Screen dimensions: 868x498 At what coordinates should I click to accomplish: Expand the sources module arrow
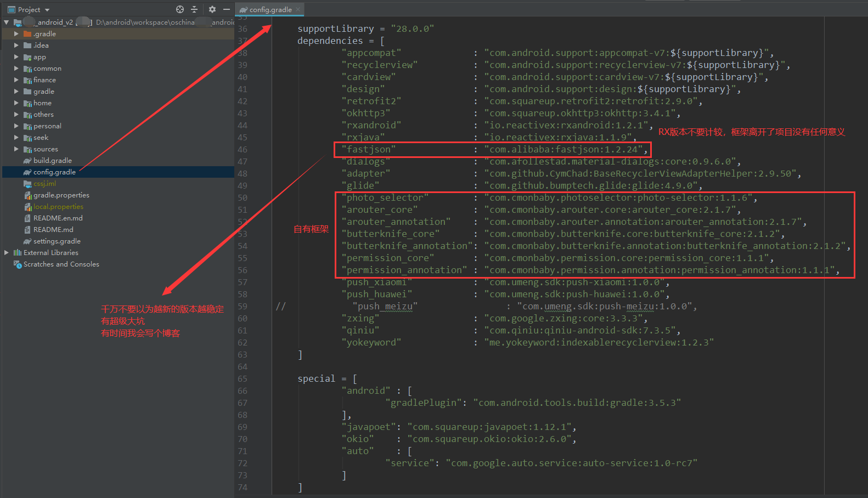16,149
